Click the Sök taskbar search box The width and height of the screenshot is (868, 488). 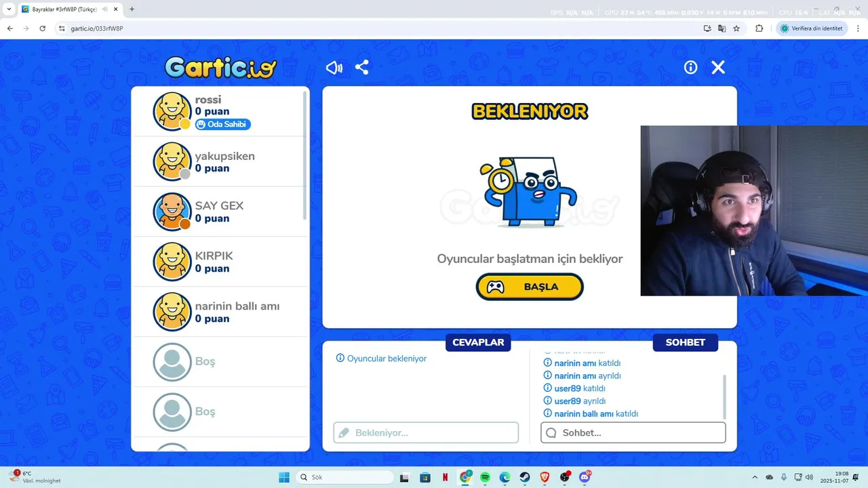[346, 477]
